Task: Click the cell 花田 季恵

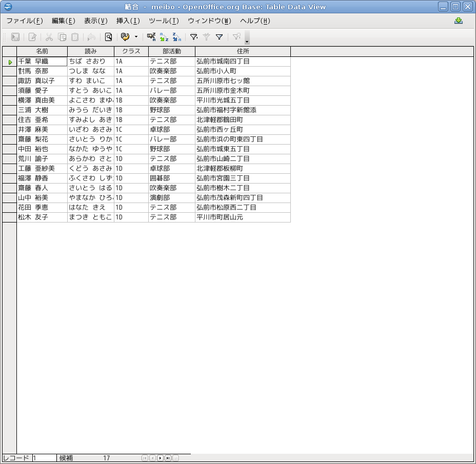Action: coord(42,207)
